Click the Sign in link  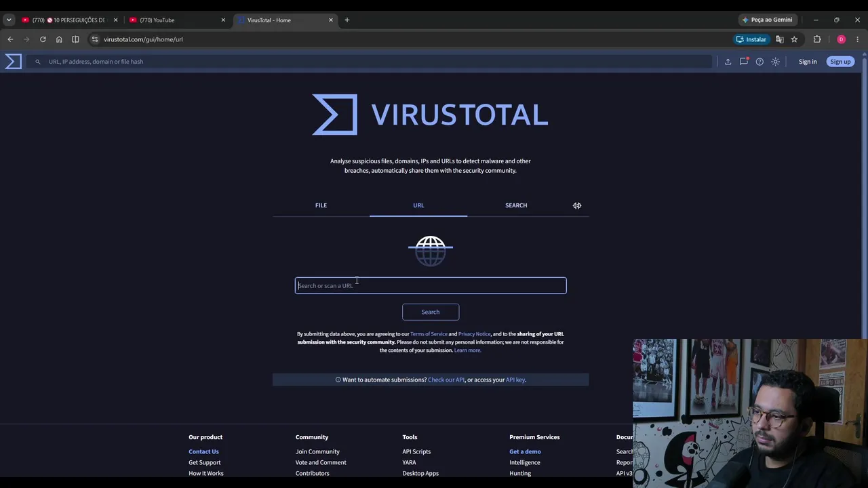tap(808, 62)
